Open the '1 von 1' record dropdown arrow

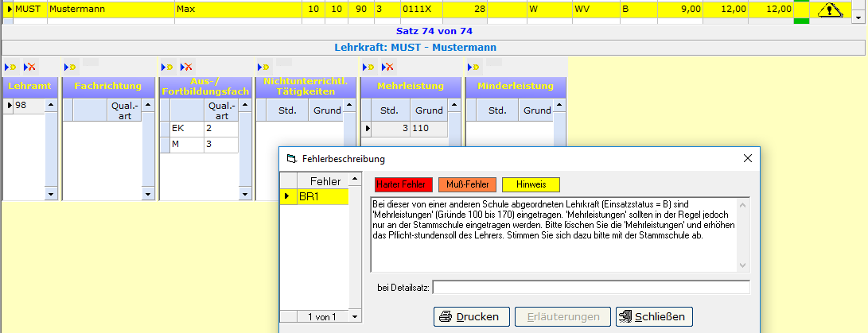click(355, 317)
